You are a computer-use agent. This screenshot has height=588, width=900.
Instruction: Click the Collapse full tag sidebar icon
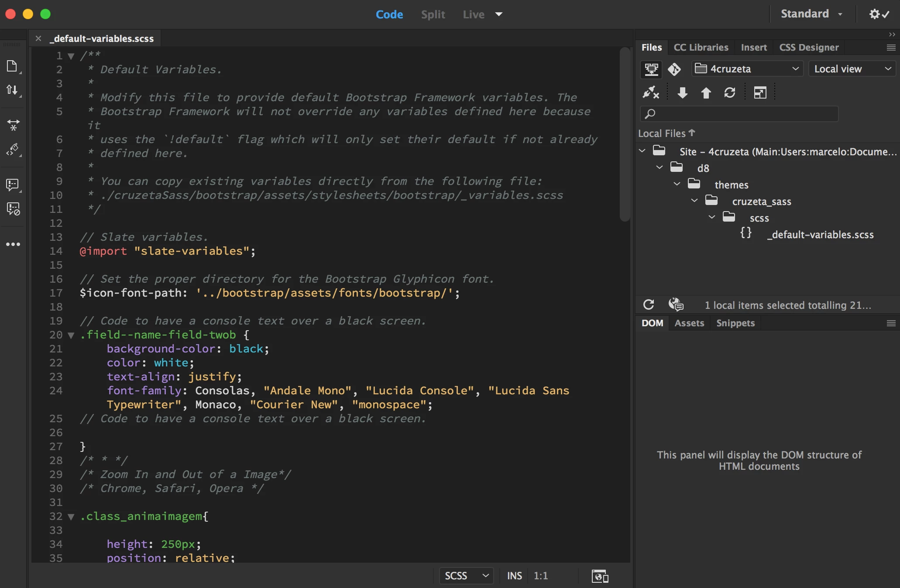13,125
